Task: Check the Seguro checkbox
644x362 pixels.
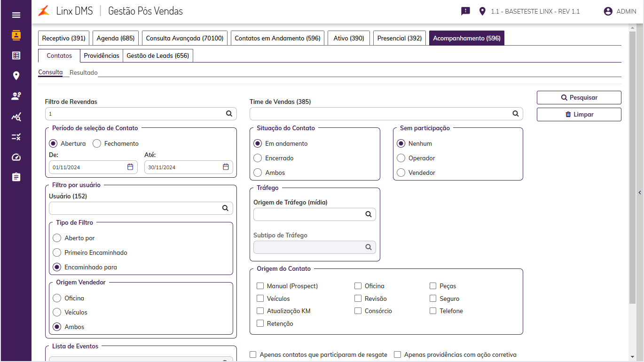Action: [433, 299]
